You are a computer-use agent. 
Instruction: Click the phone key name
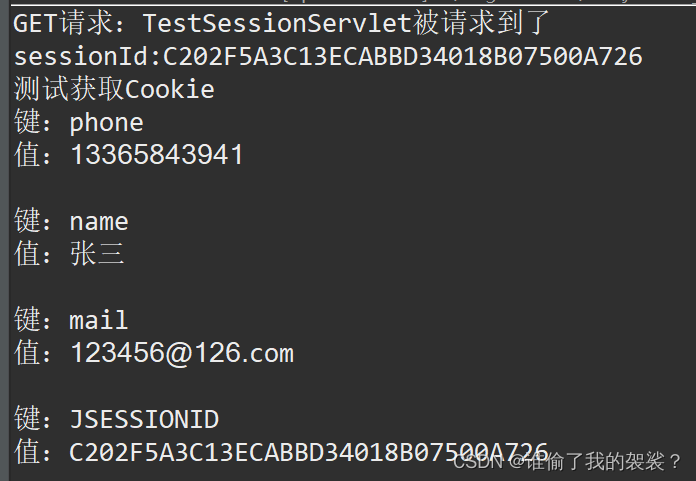[x=106, y=122]
